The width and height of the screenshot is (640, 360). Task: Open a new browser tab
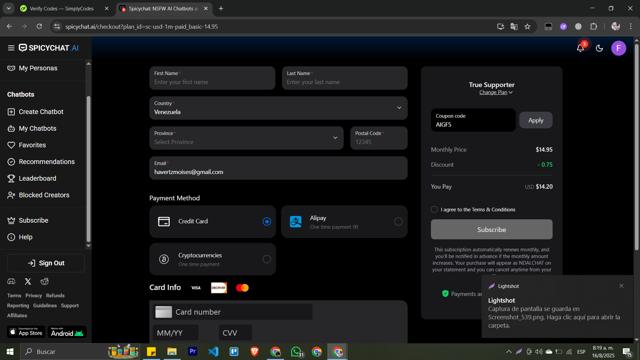pyautogui.click(x=221, y=9)
